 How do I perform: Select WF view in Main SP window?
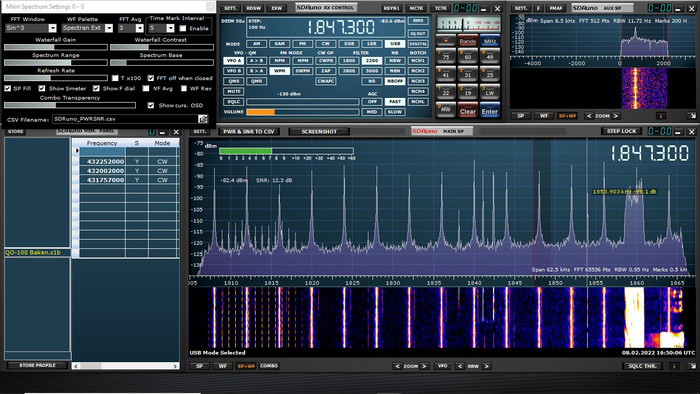[222, 366]
